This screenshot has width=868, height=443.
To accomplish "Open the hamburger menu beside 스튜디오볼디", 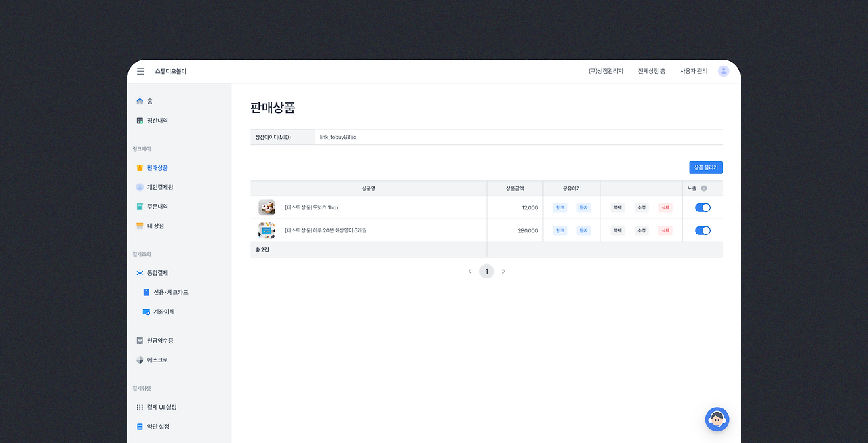I will point(140,71).
